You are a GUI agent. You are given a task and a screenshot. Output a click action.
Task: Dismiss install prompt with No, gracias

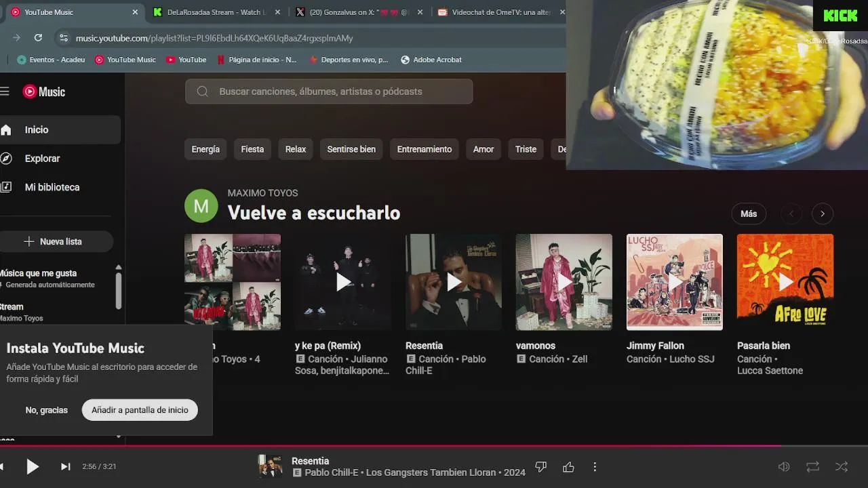[x=47, y=410]
